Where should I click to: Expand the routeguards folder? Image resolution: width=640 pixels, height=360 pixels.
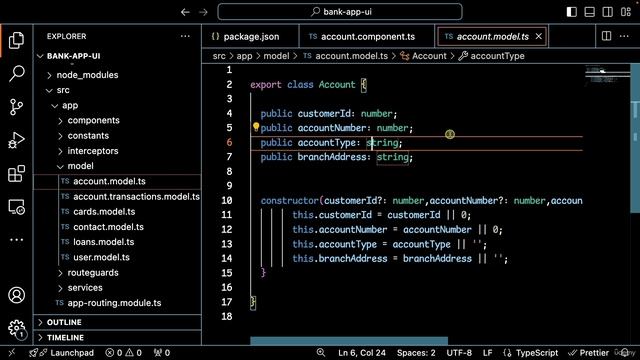[93, 273]
